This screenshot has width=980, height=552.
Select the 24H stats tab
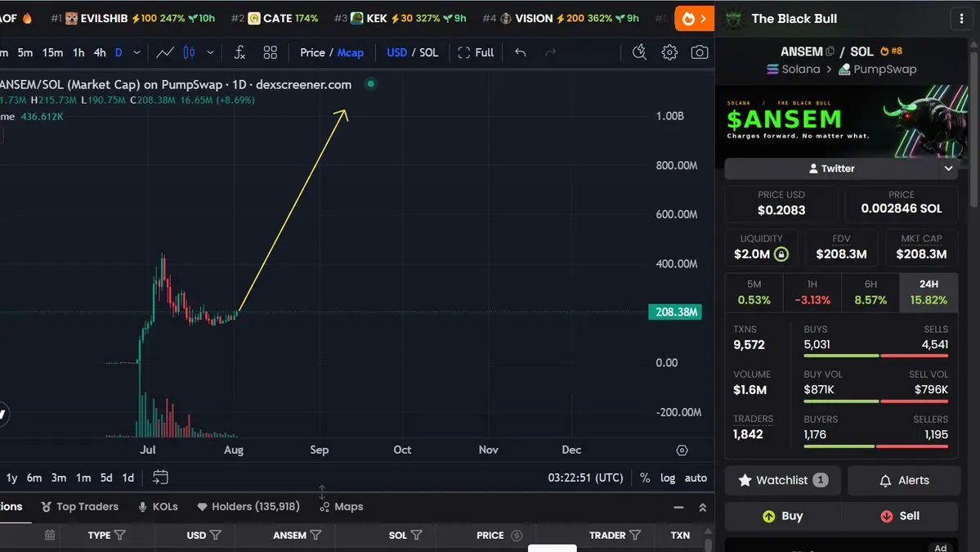[929, 292]
